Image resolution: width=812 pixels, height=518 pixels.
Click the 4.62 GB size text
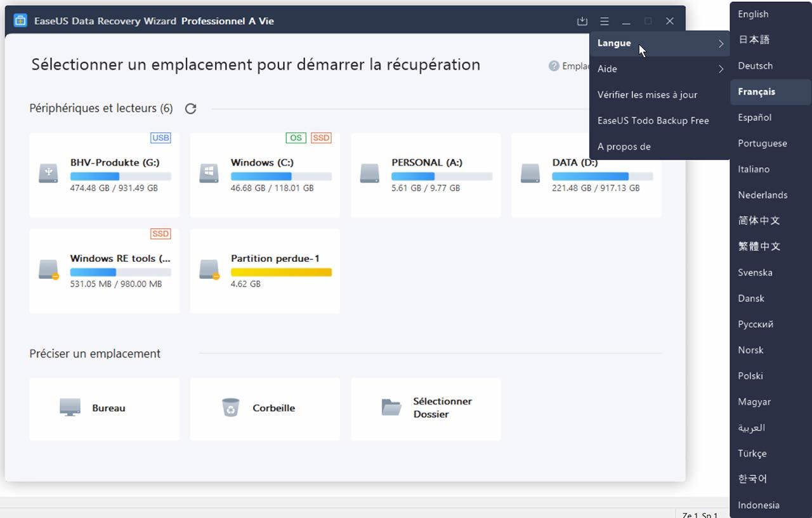(x=246, y=284)
